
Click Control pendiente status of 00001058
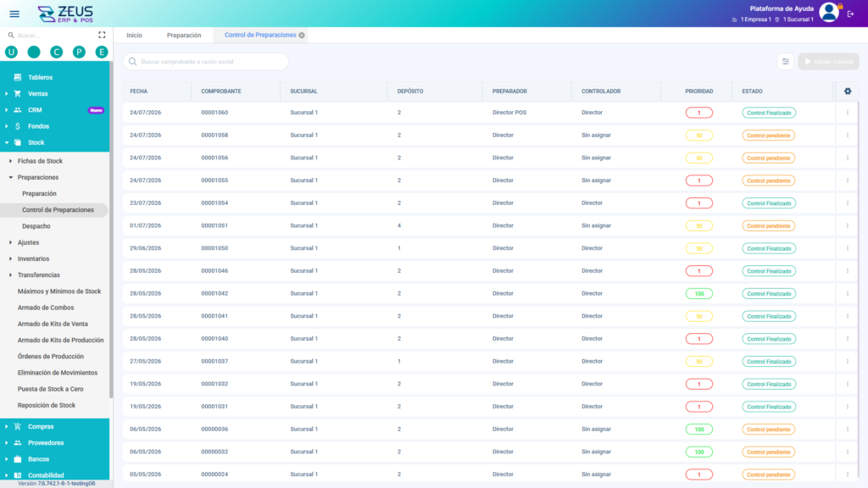(768, 136)
